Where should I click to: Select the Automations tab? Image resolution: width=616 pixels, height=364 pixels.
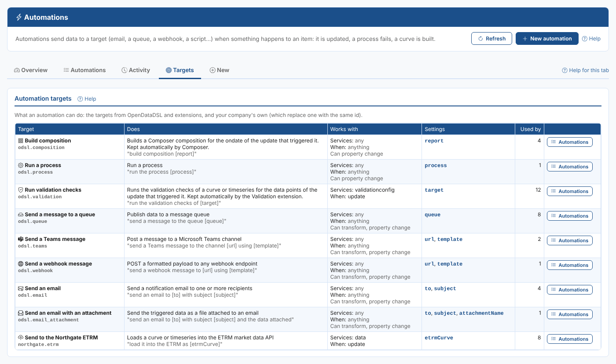coord(84,70)
